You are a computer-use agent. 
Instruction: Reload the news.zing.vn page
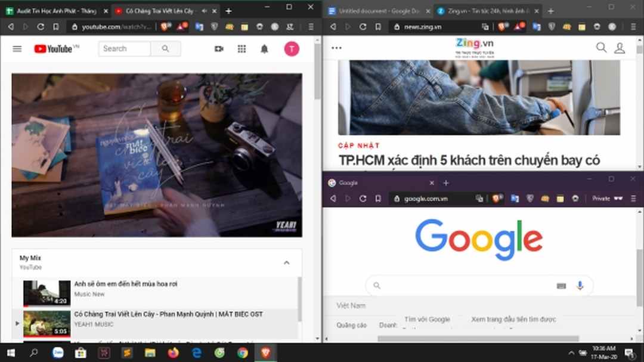pos(363,27)
